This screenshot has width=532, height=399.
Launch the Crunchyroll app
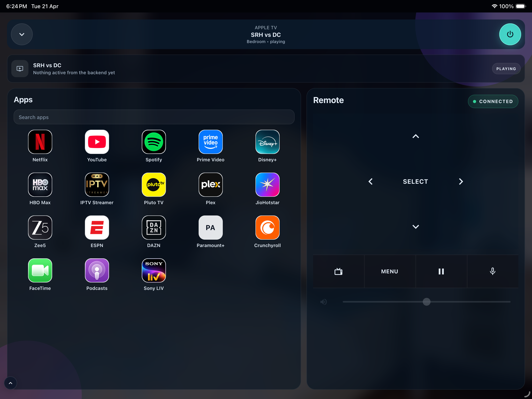click(x=267, y=227)
